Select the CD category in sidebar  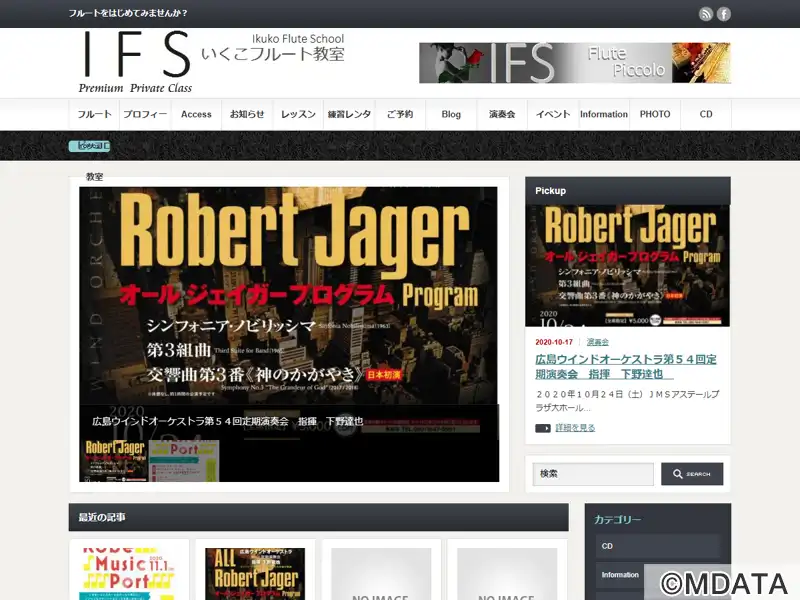tap(658, 546)
